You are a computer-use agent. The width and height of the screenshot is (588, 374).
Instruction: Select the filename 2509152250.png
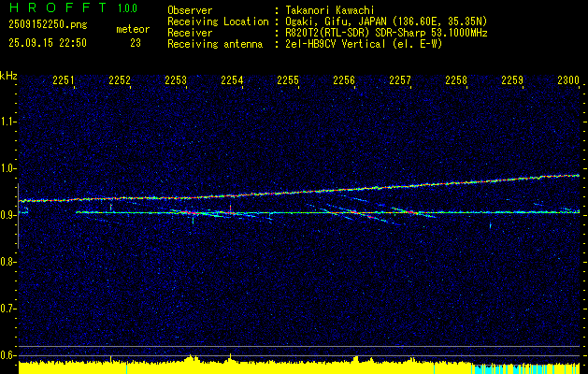tap(48, 25)
